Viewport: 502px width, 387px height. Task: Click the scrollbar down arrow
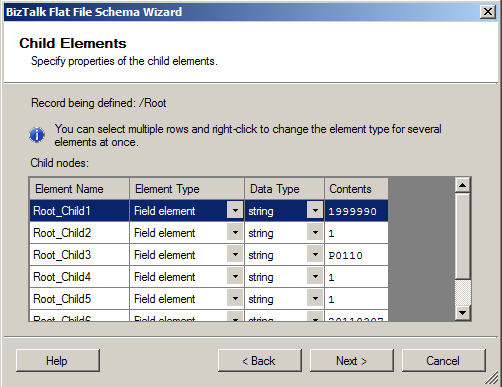[x=463, y=313]
